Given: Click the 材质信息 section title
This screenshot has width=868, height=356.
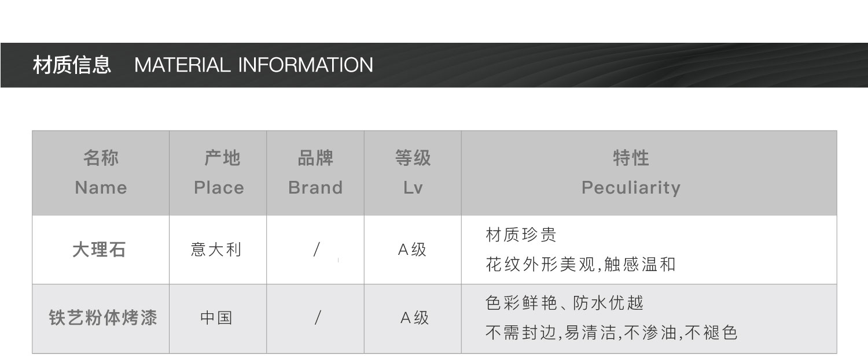Looking at the screenshot, I should pos(72,65).
